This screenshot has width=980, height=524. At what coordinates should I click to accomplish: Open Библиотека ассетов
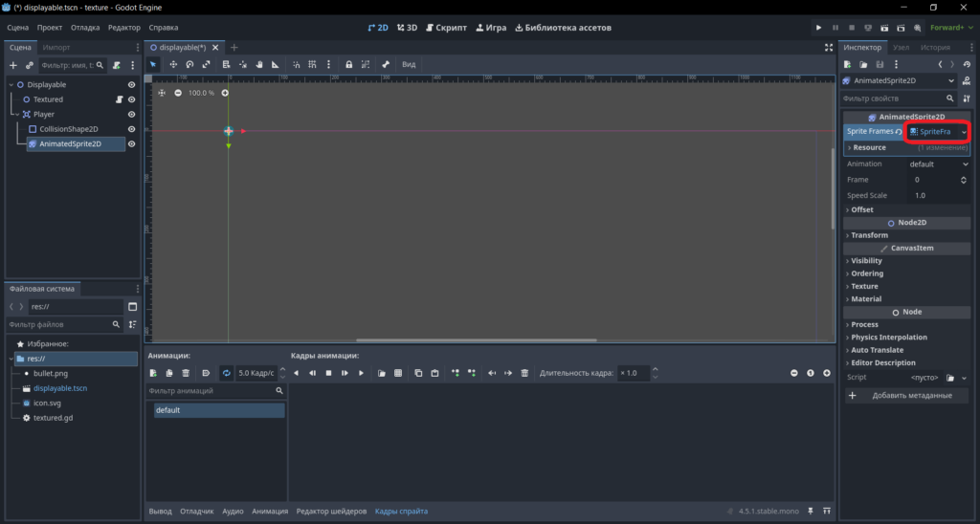tap(563, 28)
